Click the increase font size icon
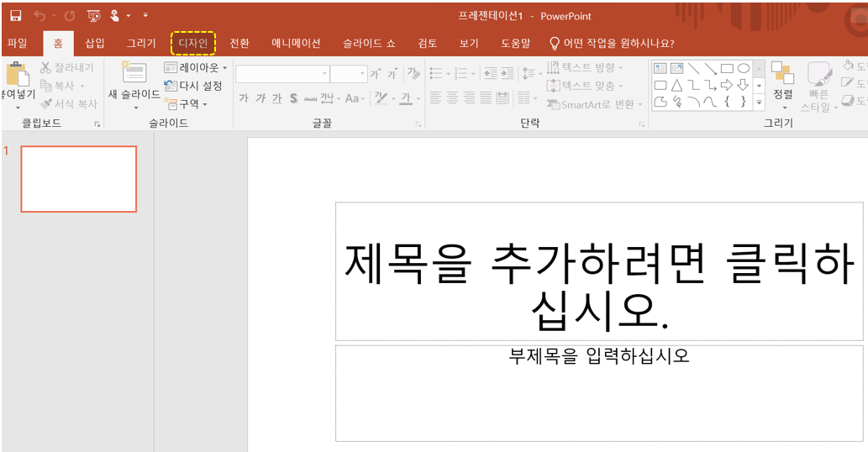868x452 pixels. (376, 74)
